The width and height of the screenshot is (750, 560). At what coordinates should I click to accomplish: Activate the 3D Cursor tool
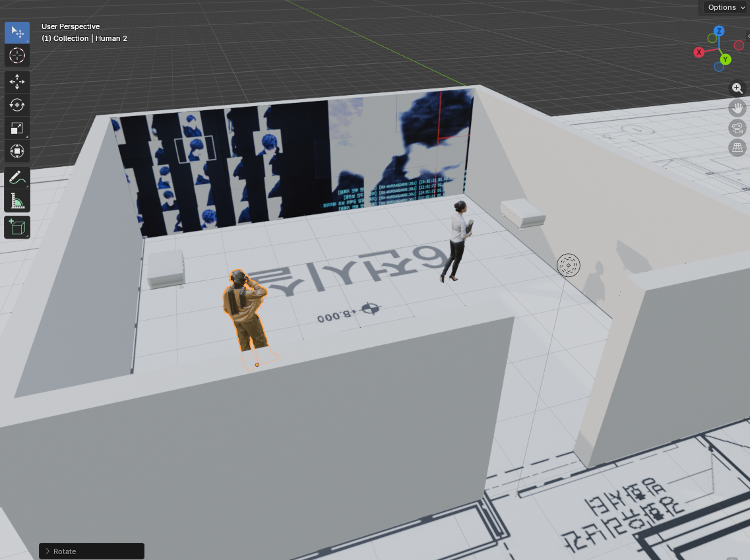(x=17, y=55)
